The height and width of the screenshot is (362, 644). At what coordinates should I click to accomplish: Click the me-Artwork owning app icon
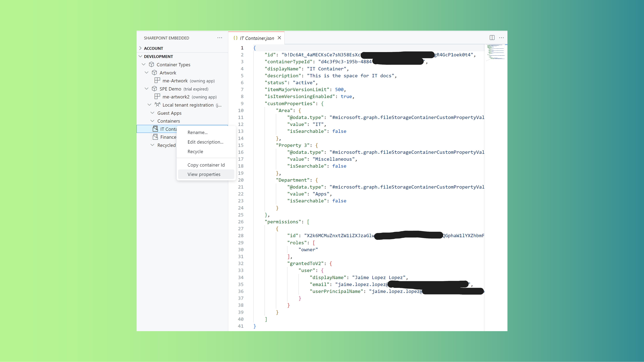click(x=157, y=80)
